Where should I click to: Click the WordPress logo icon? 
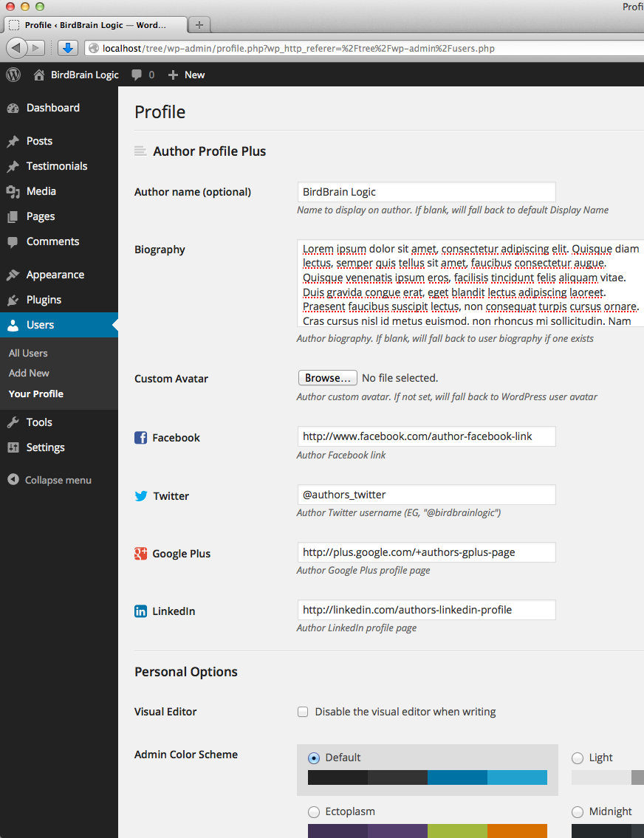[x=13, y=75]
